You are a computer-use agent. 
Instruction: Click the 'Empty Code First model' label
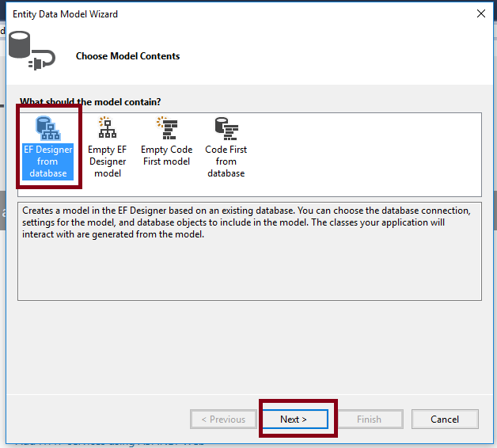[167, 155]
